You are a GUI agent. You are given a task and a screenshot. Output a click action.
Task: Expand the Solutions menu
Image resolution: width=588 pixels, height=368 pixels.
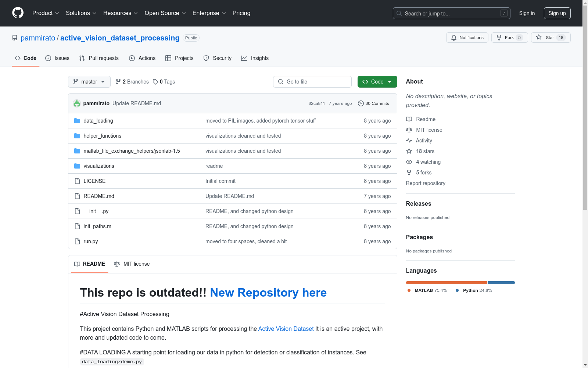pyautogui.click(x=81, y=13)
